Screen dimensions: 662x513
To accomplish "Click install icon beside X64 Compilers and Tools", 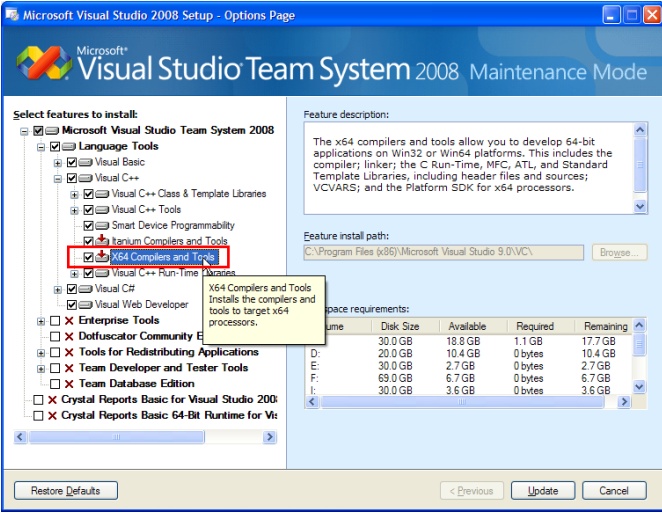I will point(102,256).
